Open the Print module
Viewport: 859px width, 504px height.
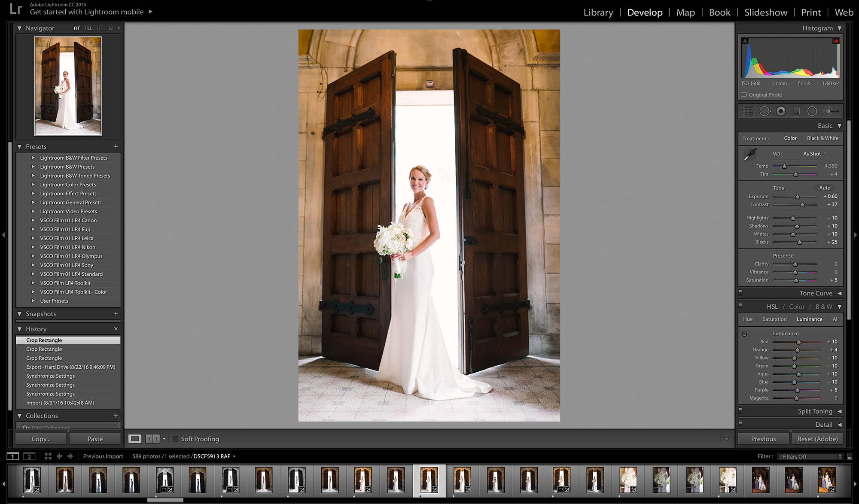[x=811, y=12]
